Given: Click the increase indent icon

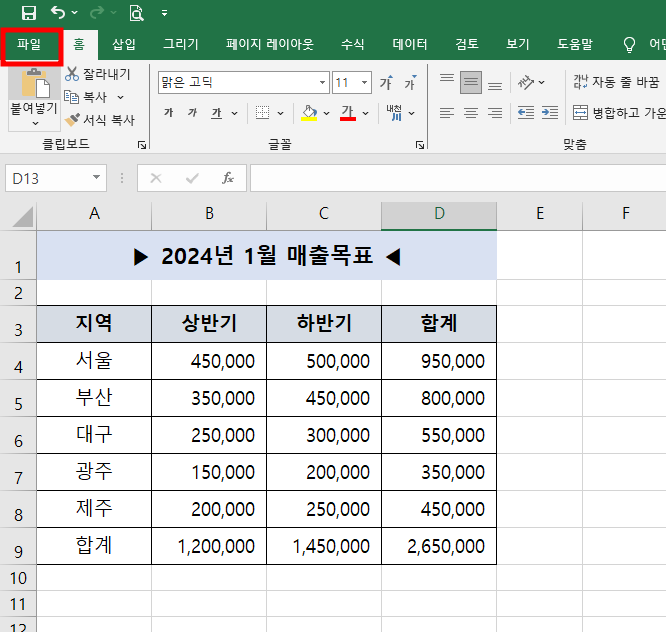Looking at the screenshot, I should [550, 113].
